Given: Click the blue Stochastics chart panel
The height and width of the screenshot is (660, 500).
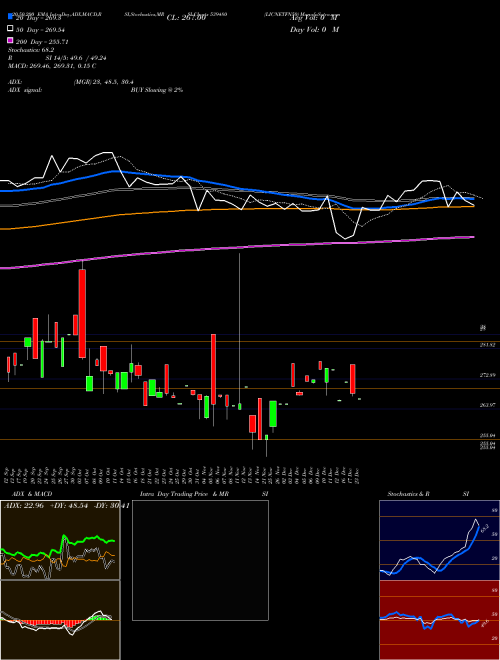Looking at the screenshot, I should point(439,540).
